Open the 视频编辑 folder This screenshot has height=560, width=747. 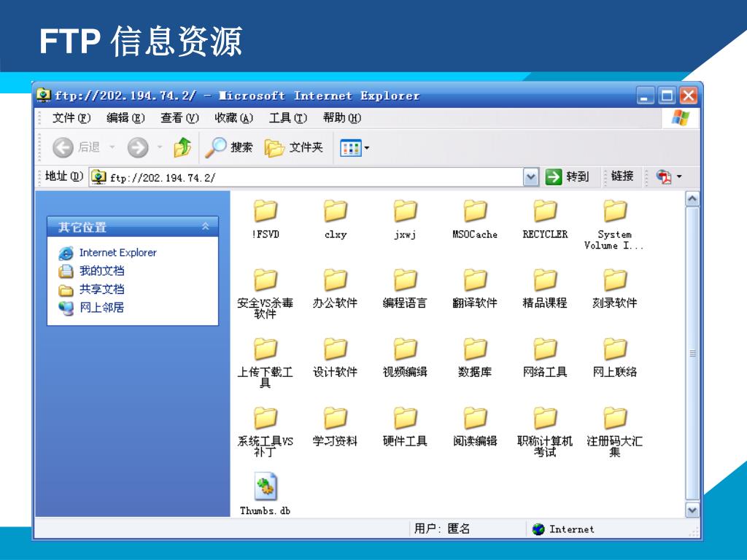tap(406, 357)
